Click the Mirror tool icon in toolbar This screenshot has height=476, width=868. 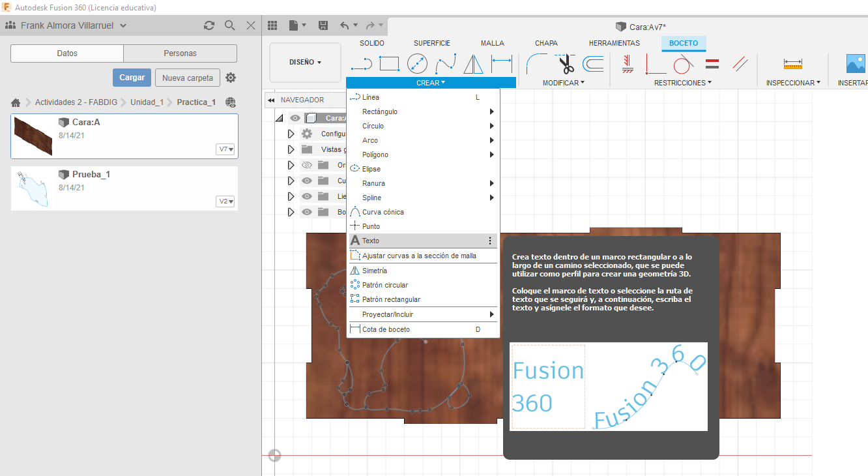click(x=474, y=64)
